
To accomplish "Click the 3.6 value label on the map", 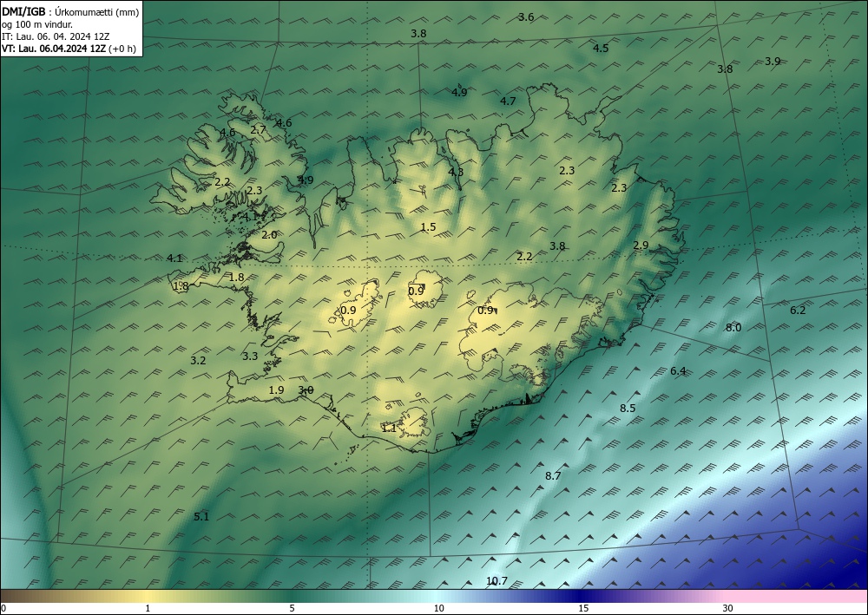I will (x=526, y=17).
